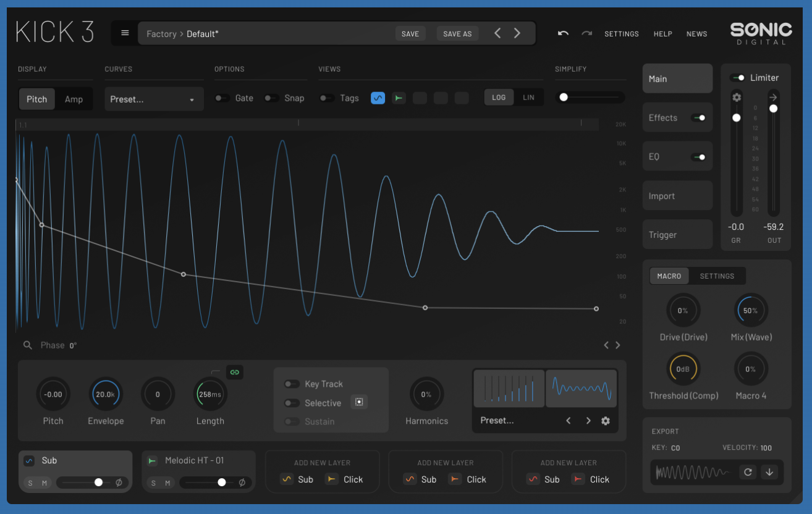The image size is (812, 514).
Task: Select previous harmonics preset chevron
Action: (569, 421)
